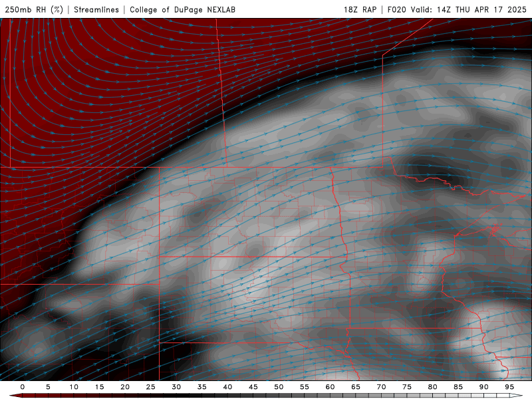Click the color scale label "85"
The height and width of the screenshot is (399, 532).
458,387
